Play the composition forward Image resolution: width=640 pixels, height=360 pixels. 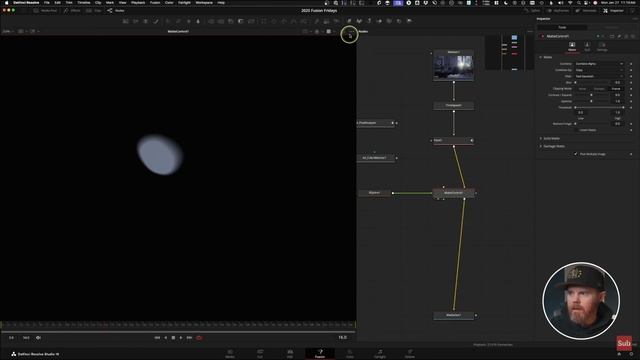pyautogui.click(x=181, y=338)
